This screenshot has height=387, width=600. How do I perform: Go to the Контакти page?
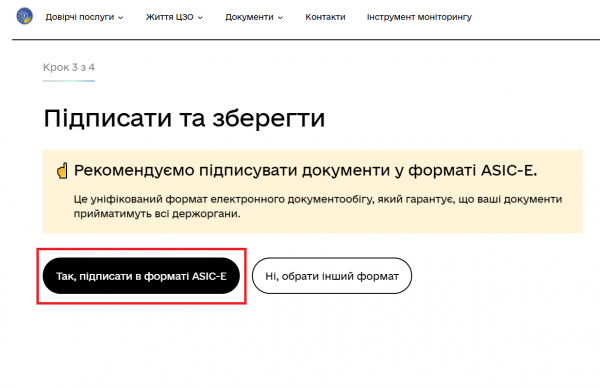[325, 17]
